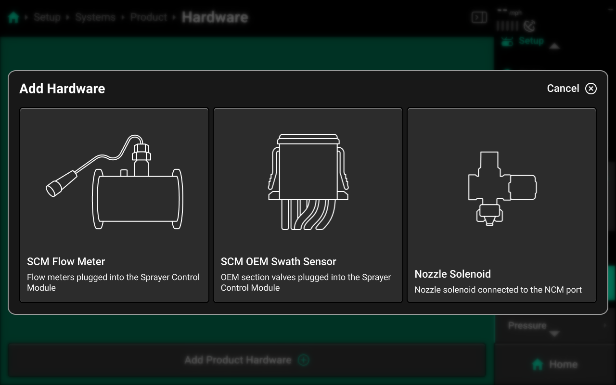The image size is (616, 385).
Task: Click the signal bars indicator
Action: tap(508, 26)
